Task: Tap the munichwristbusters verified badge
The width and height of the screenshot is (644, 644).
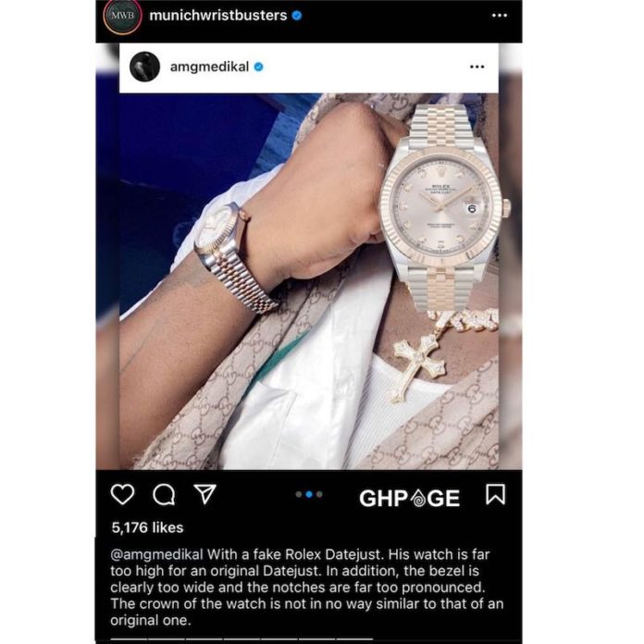Action: (x=296, y=16)
